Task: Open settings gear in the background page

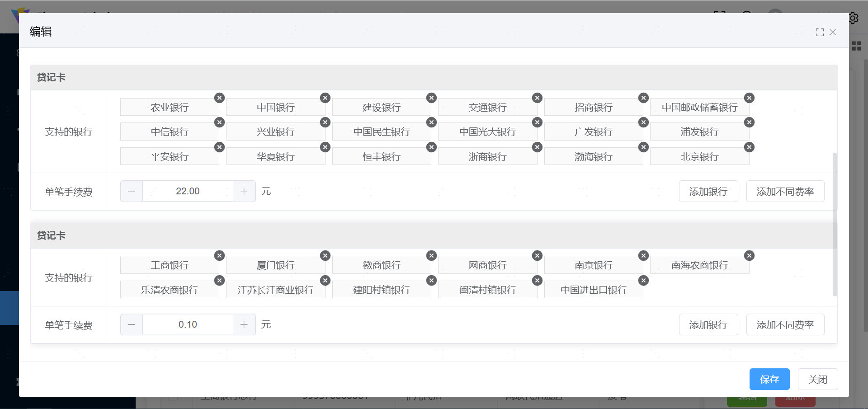Action: (x=854, y=18)
